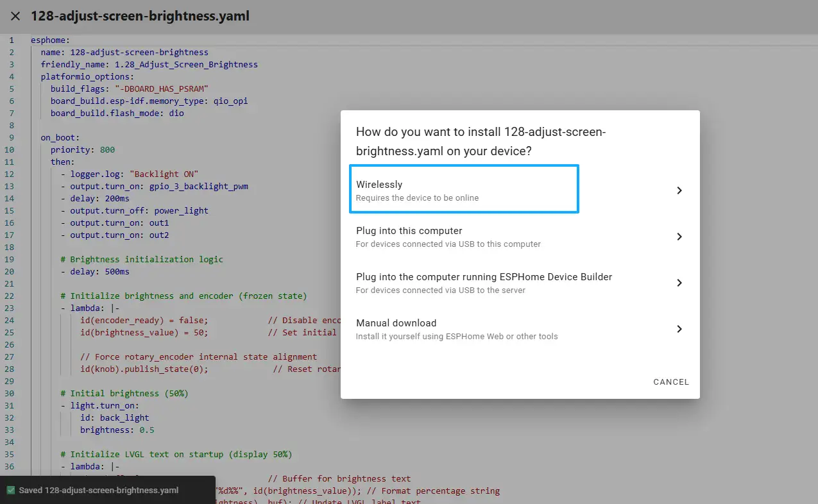The image size is (818, 504).
Task: Click the priority: 800 code line
Action: [x=83, y=150]
